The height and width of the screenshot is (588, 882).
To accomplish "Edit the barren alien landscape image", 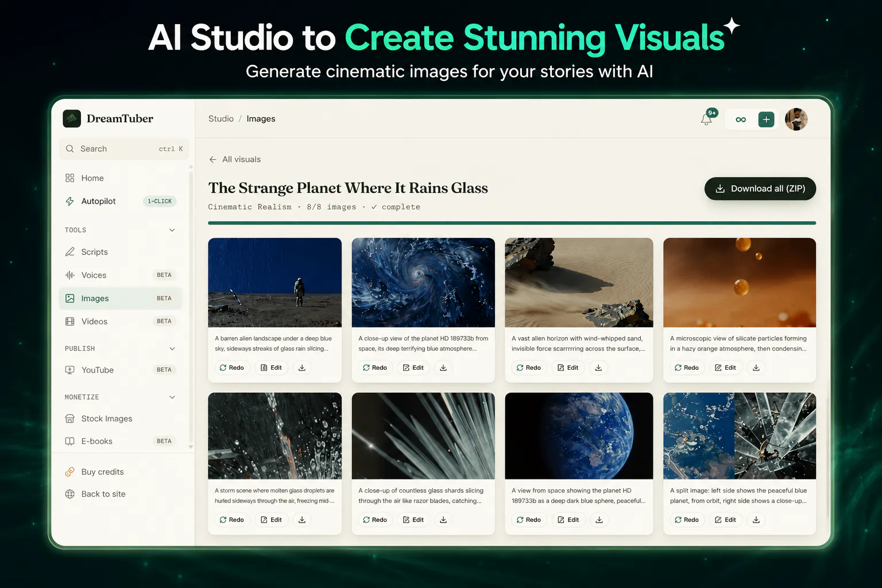I will (271, 367).
